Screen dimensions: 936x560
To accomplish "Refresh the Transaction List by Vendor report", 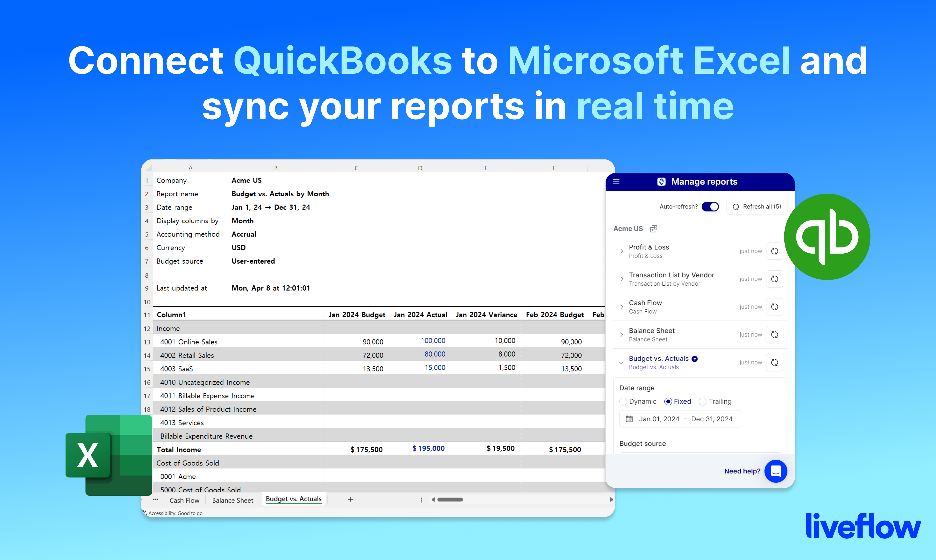I will point(774,279).
